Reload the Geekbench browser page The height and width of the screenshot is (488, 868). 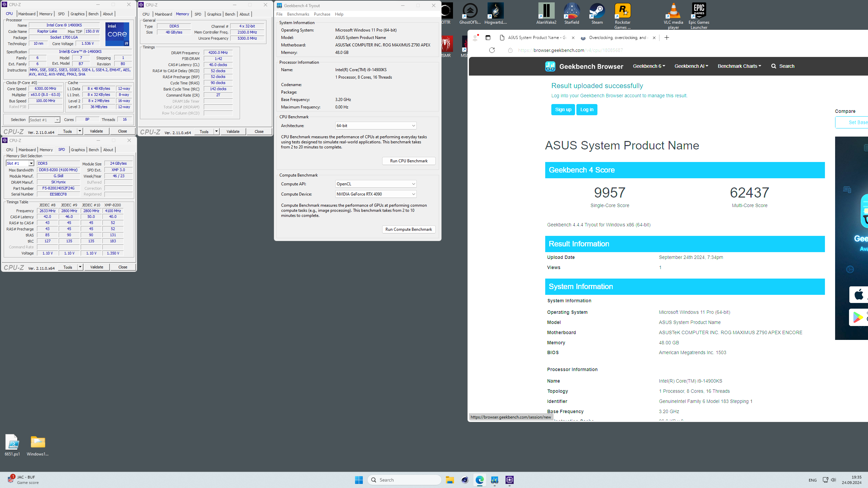[x=492, y=50]
